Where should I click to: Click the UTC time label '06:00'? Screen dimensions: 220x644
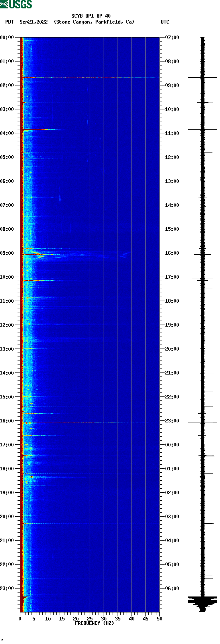[172, 589]
